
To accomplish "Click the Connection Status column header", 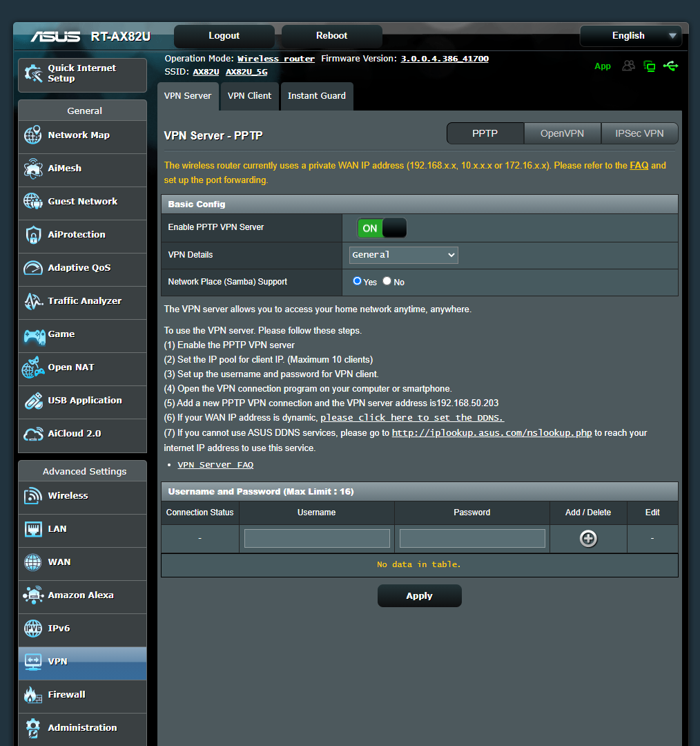I will click(x=200, y=513).
